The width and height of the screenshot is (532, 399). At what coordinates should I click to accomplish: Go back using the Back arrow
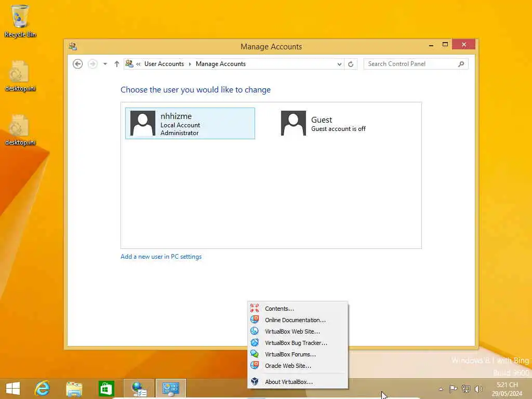coord(78,64)
